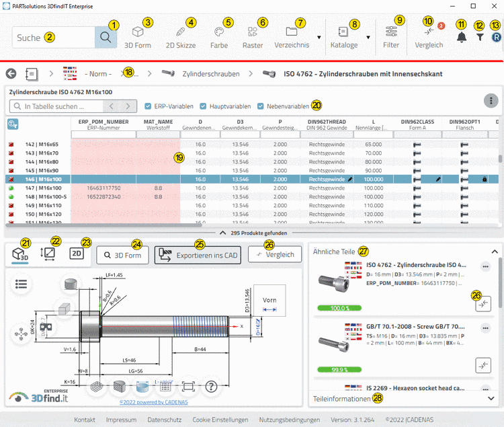Viewport: 504px width, 427px height.
Task: Click the 99.9 % similarity bar
Action: click(x=339, y=370)
